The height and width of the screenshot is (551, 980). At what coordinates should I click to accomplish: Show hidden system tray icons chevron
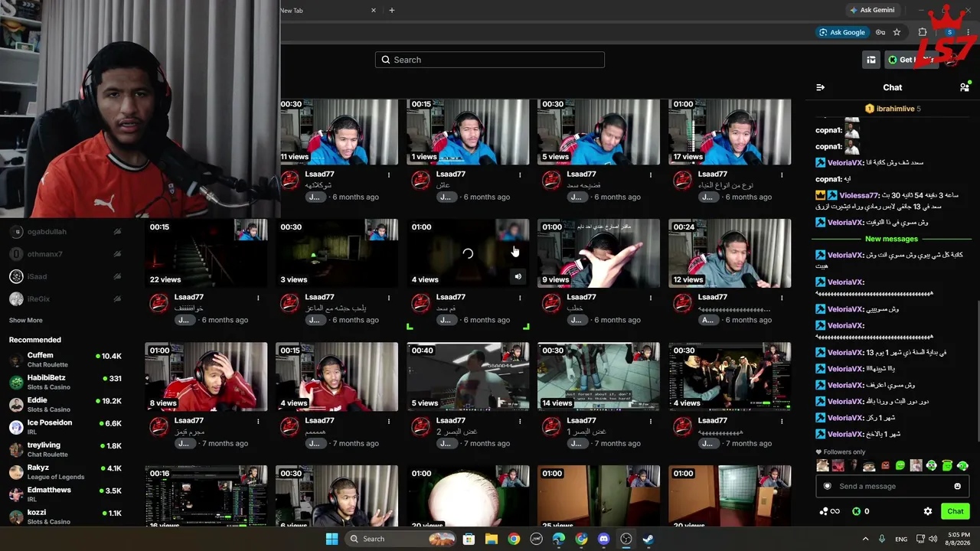(866, 539)
